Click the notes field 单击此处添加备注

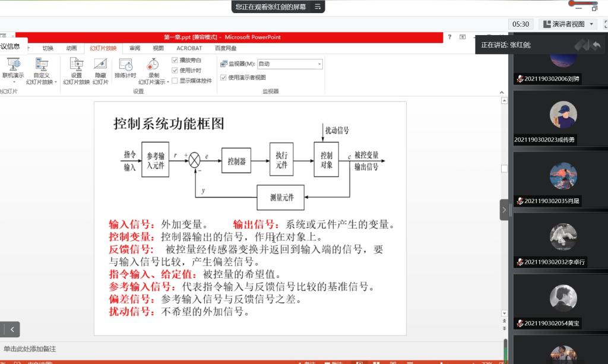click(x=30, y=349)
